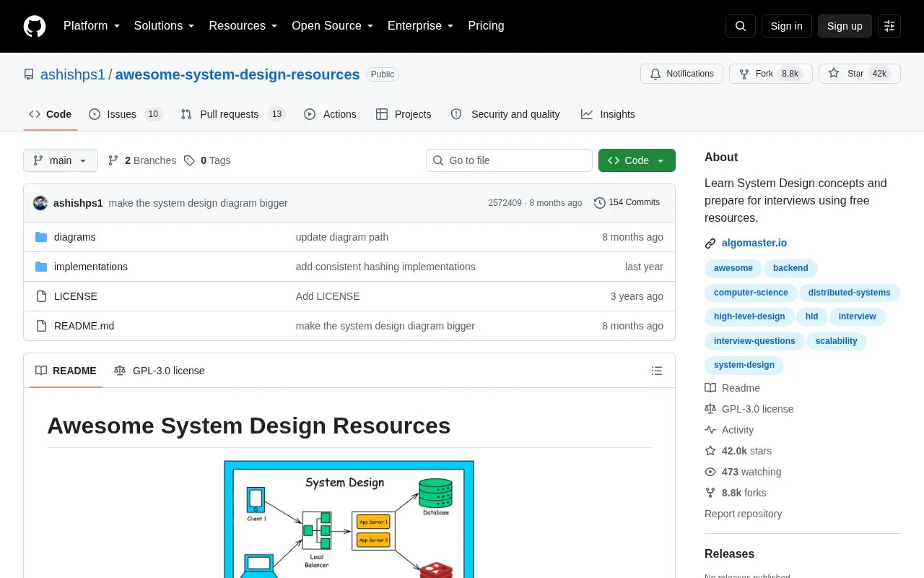Click the README.md file icon
This screenshot has height=578, width=924.
coord(41,326)
